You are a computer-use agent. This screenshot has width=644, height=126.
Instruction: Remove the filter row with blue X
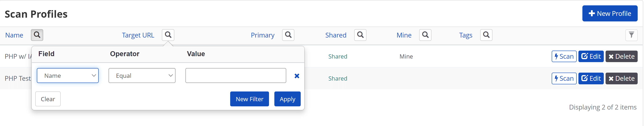(297, 76)
